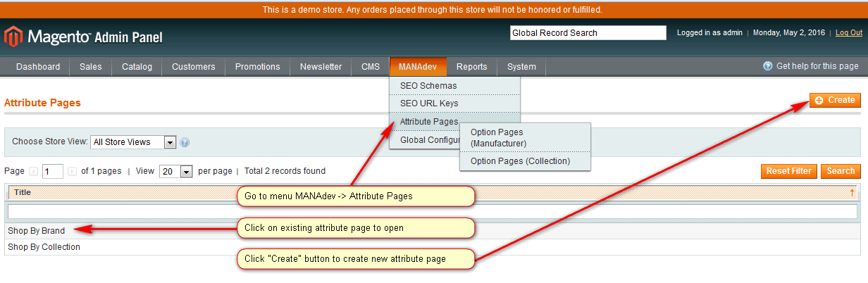
Task: Open the per page view dropdown
Action: click(176, 171)
